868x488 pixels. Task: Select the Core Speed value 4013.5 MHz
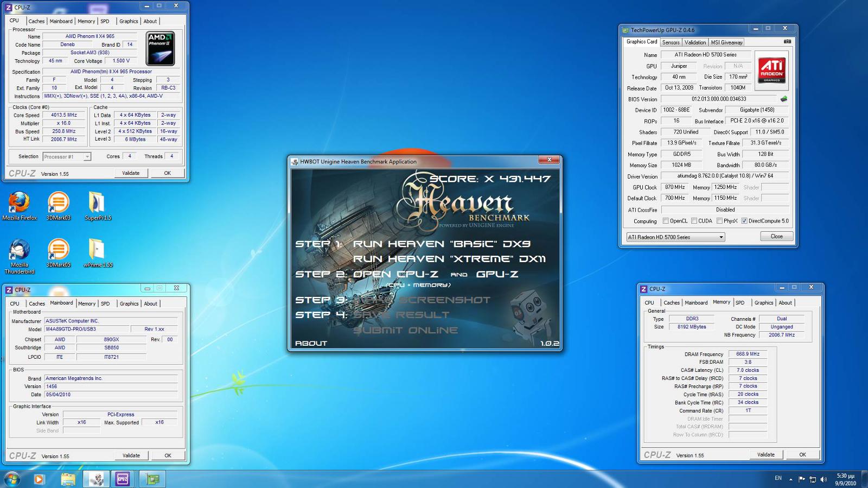[x=64, y=115]
